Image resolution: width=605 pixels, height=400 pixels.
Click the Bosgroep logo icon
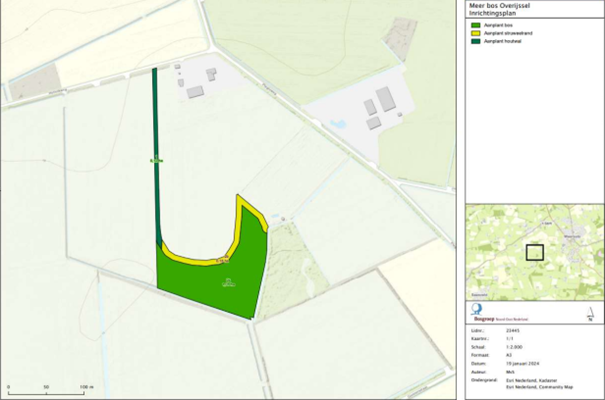click(x=477, y=309)
